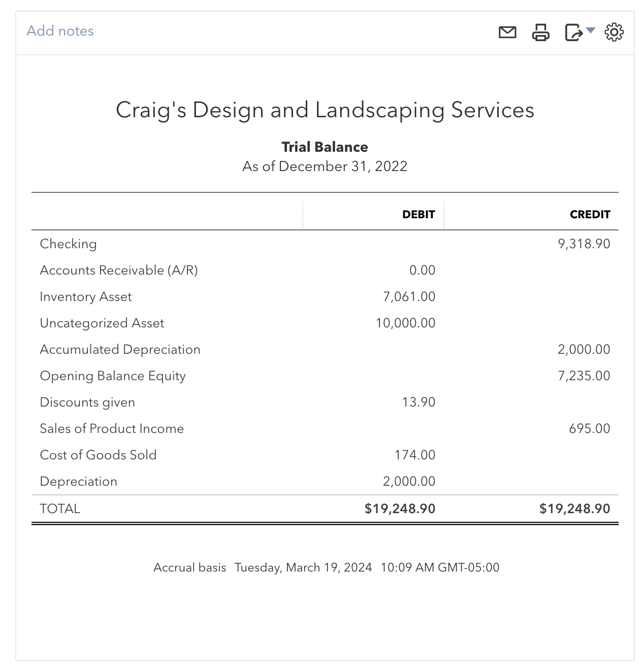Click Cost of Goods Sold 174.00
Image resolution: width=644 pixels, height=671 pixels.
415,455
